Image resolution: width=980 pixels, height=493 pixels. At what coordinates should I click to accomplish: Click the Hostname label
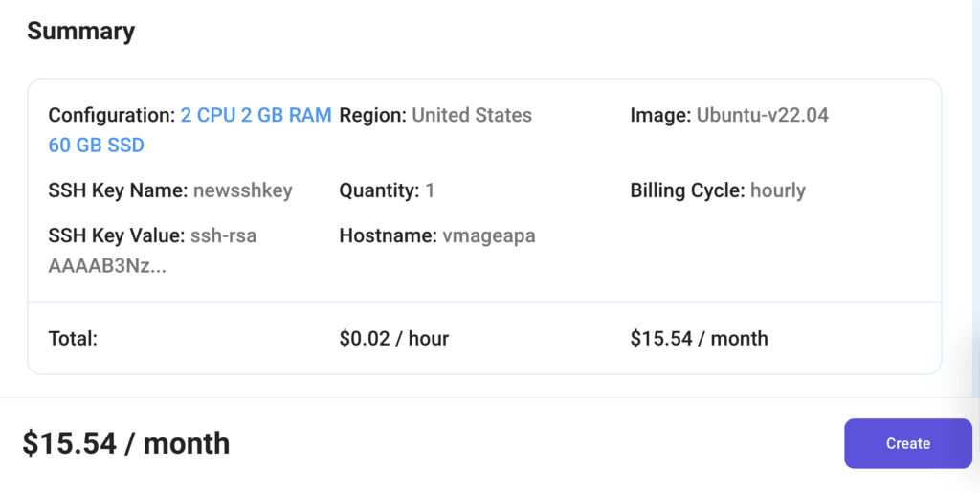click(385, 235)
